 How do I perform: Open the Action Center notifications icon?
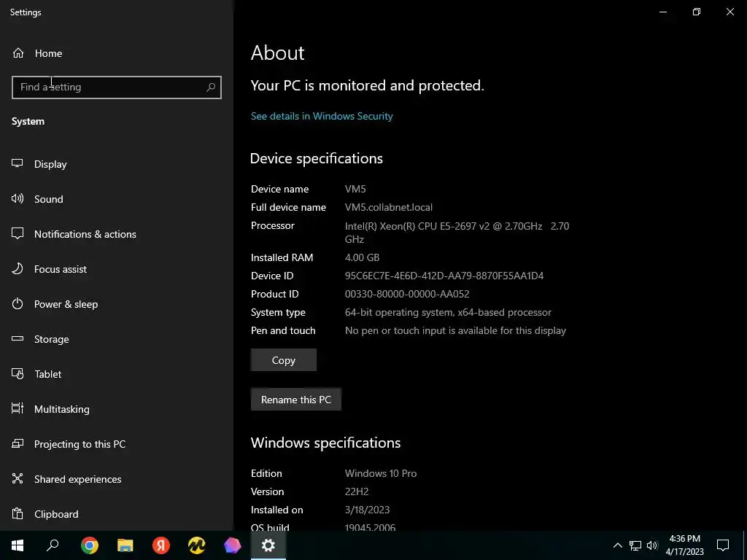click(723, 545)
